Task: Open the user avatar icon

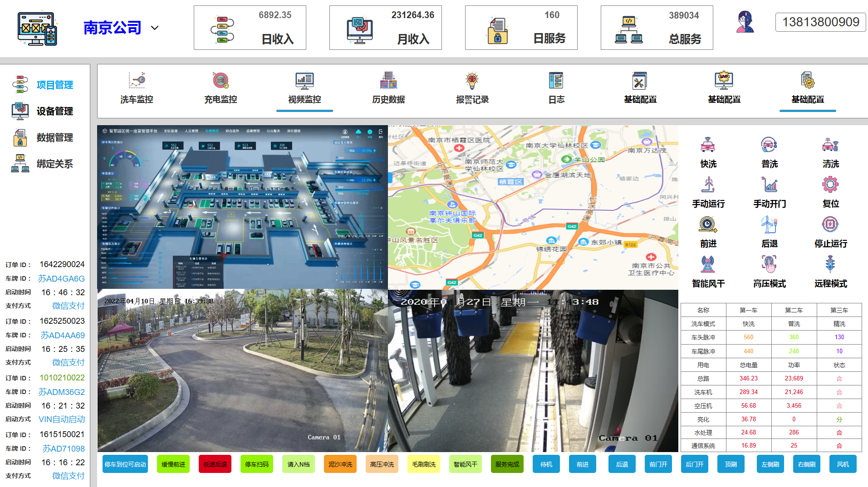Action: 745,22
